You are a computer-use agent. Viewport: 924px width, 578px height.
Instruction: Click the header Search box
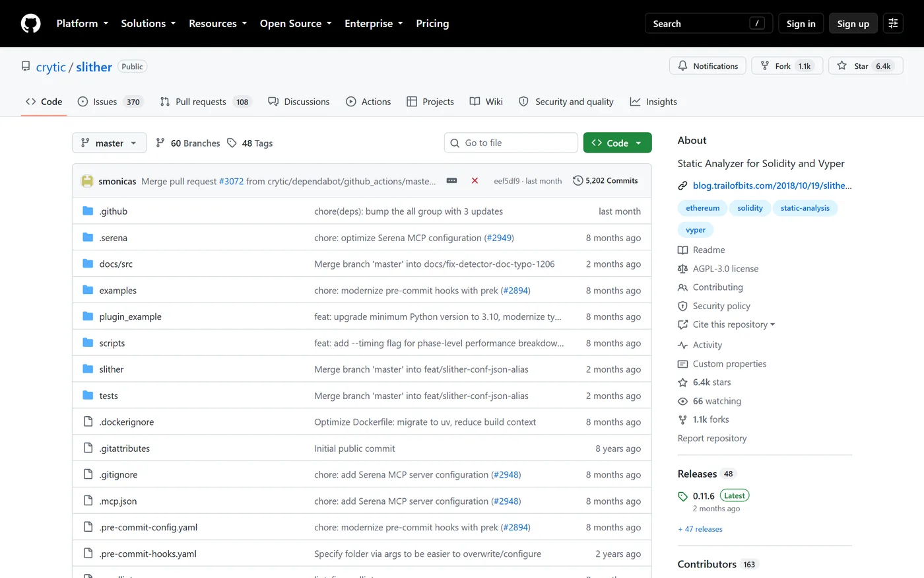(708, 23)
